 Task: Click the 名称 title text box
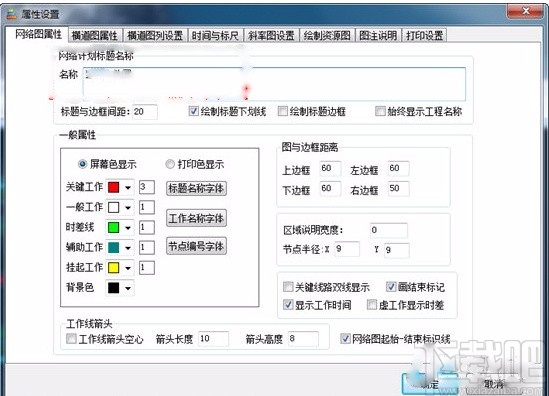pos(274,84)
